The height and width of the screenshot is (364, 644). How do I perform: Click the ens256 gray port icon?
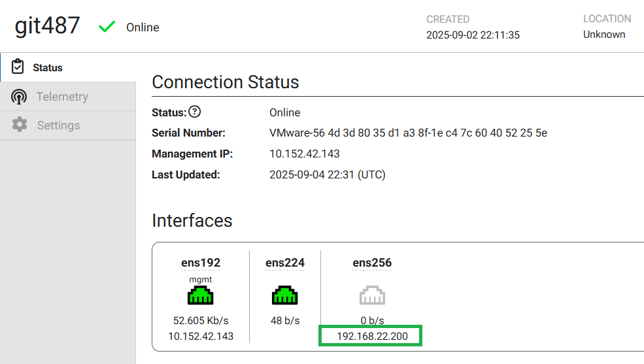coord(372,297)
